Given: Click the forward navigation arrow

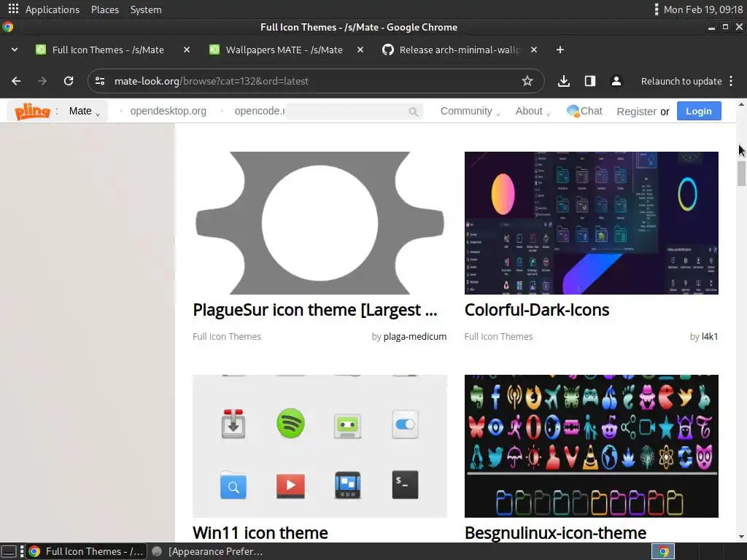Looking at the screenshot, I should coord(42,81).
